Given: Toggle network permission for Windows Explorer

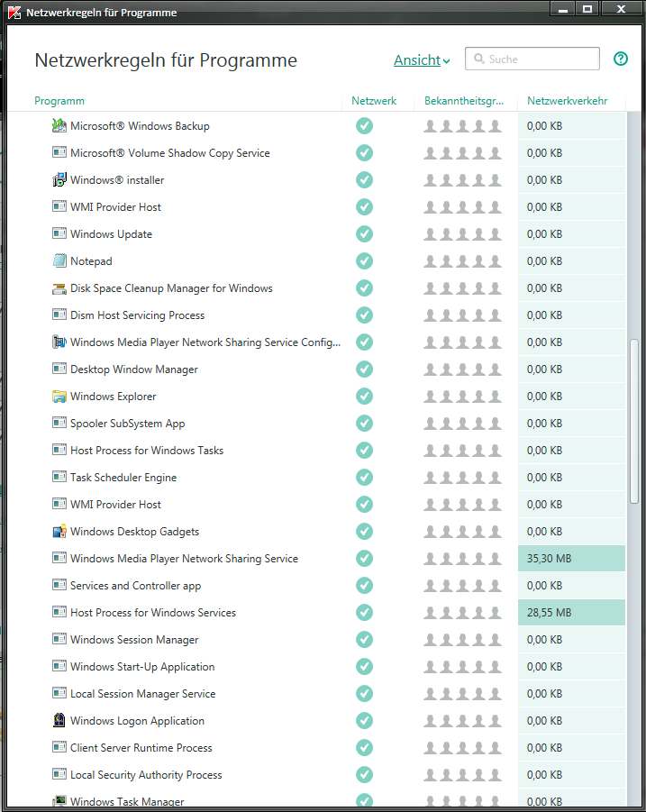Looking at the screenshot, I should pyautogui.click(x=364, y=397).
